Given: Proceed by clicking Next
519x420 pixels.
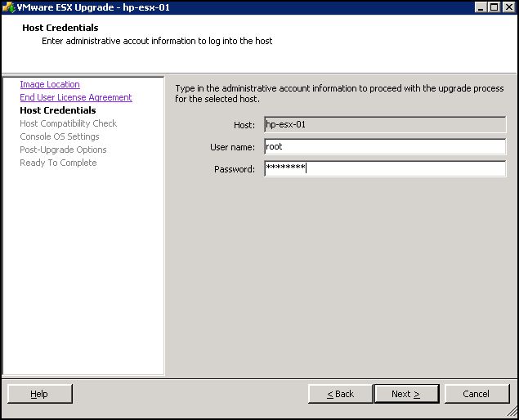Looking at the screenshot, I should [406, 394].
